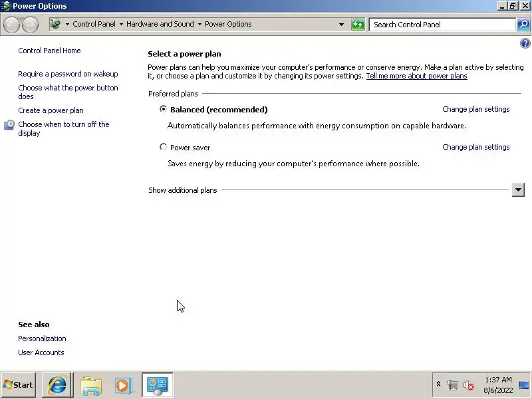Screen dimensions: 532x399
Task: Click text 'Saves energy by reducing' description
Action: [x=293, y=164]
